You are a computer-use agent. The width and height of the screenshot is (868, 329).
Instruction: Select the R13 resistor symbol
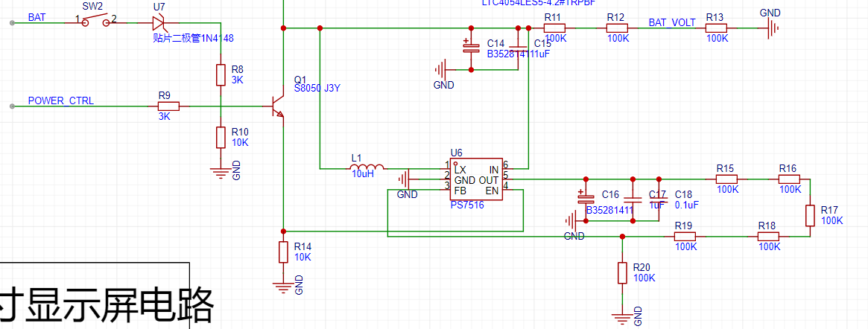click(716, 28)
